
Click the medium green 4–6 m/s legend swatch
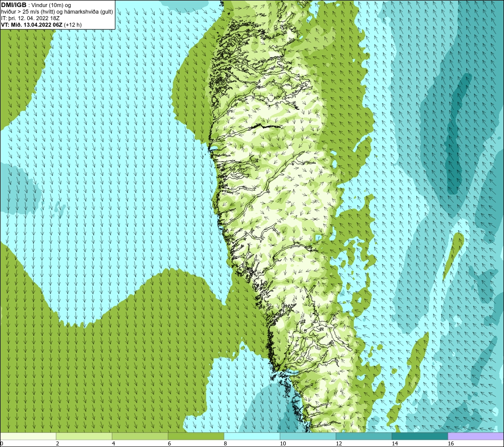pos(140,436)
